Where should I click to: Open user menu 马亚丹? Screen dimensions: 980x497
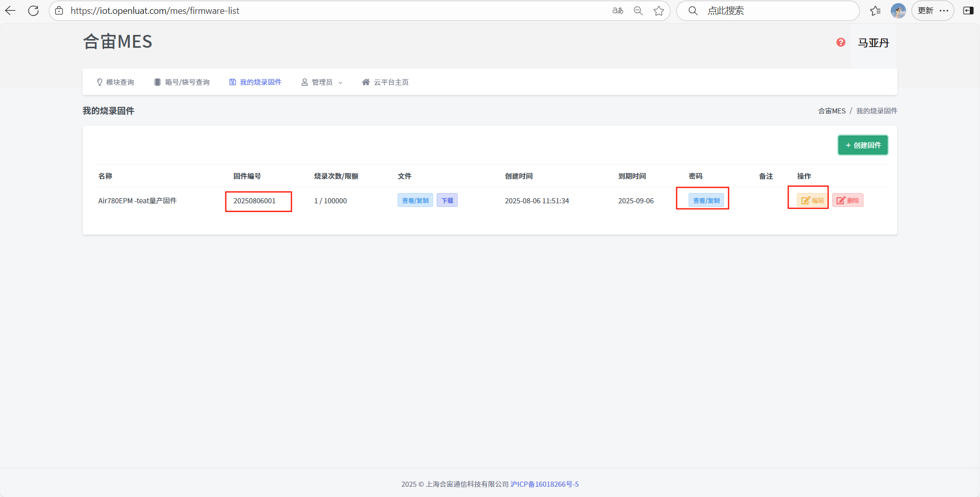tap(873, 43)
